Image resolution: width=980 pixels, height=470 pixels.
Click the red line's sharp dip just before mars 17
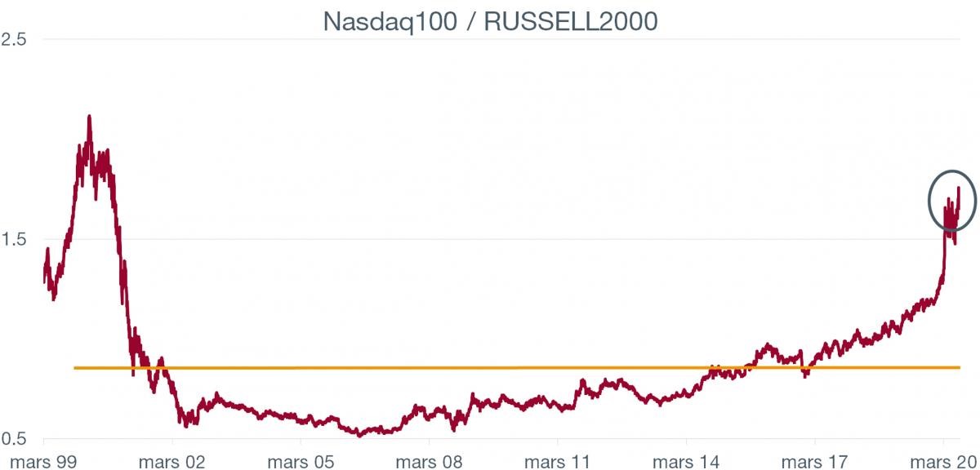click(x=805, y=376)
